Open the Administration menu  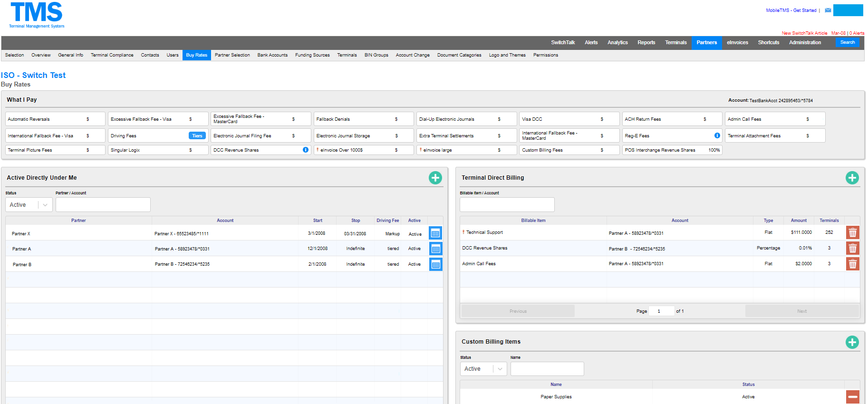[805, 42]
